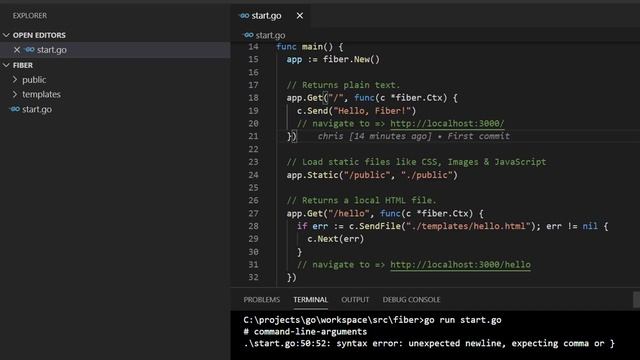This screenshot has width=640, height=360.
Task: Click the c.SendFile templates/hello.html line
Action: tap(453, 226)
